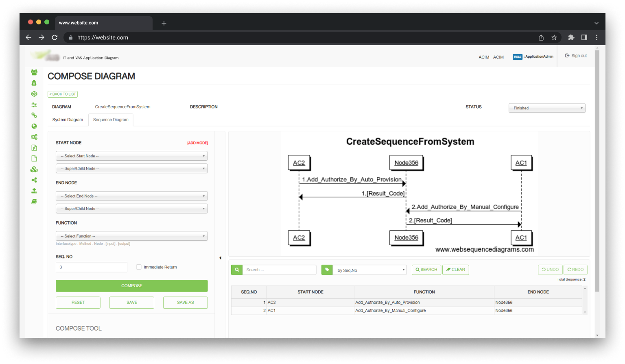Select the www.website.com browser tab
625x364 pixels.
(x=104, y=23)
